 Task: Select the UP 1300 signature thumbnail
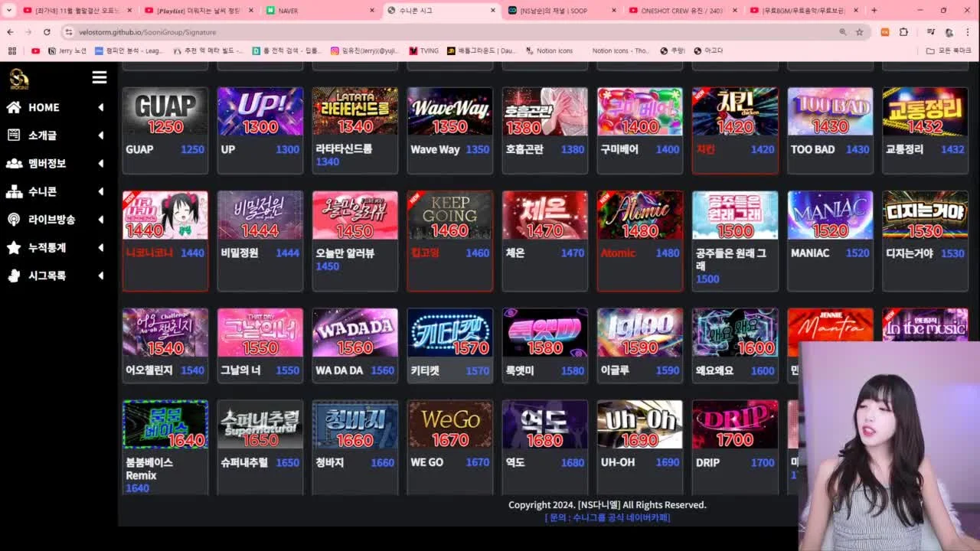[260, 112]
